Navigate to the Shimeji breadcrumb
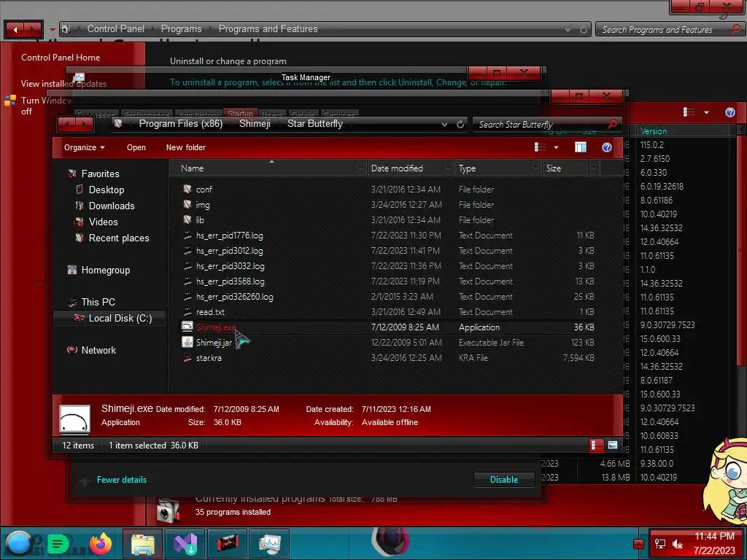 click(255, 124)
